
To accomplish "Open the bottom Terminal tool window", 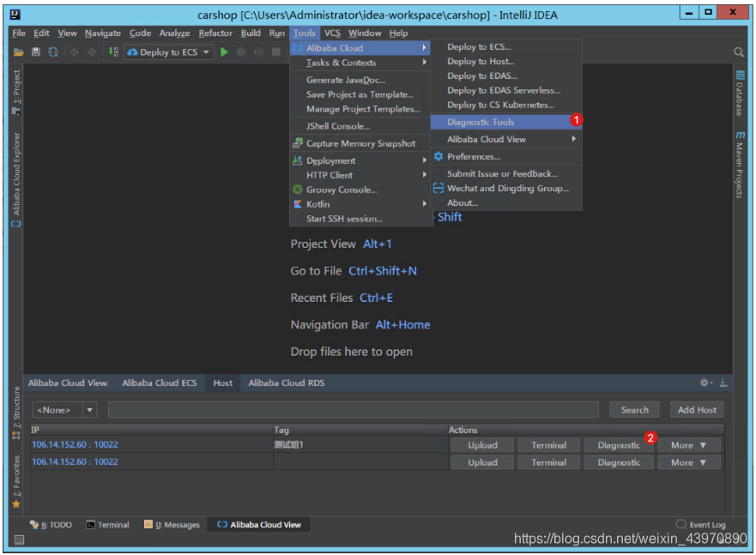I will [108, 525].
